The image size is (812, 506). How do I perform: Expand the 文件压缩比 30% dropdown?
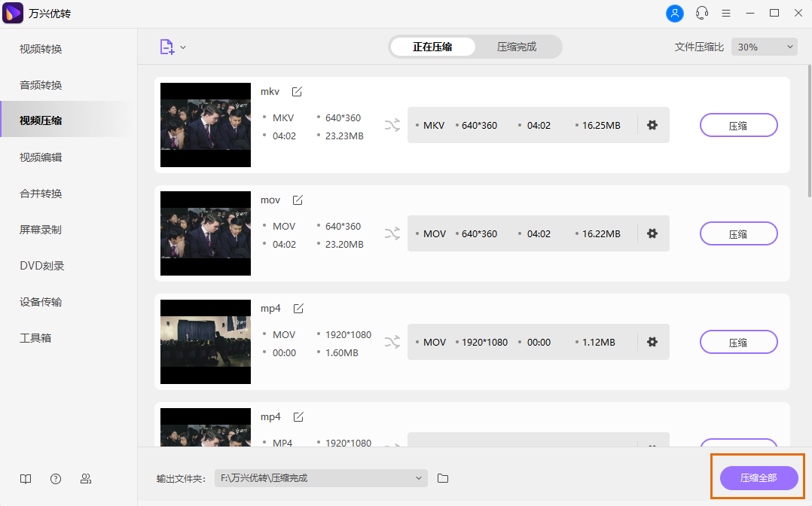pos(764,47)
